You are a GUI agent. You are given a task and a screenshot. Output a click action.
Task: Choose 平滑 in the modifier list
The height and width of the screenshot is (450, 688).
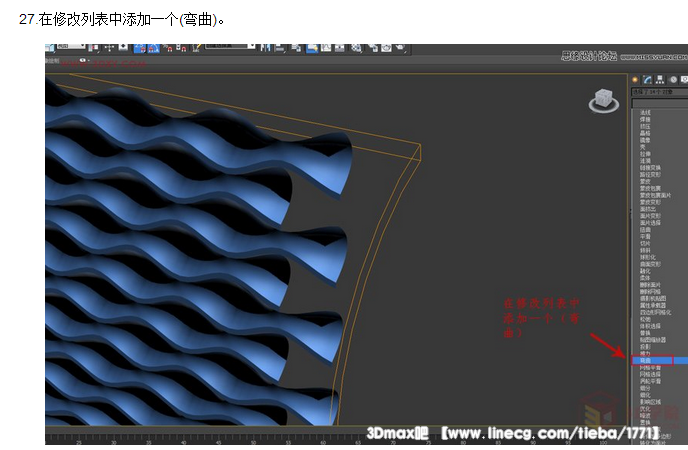pyautogui.click(x=645, y=236)
